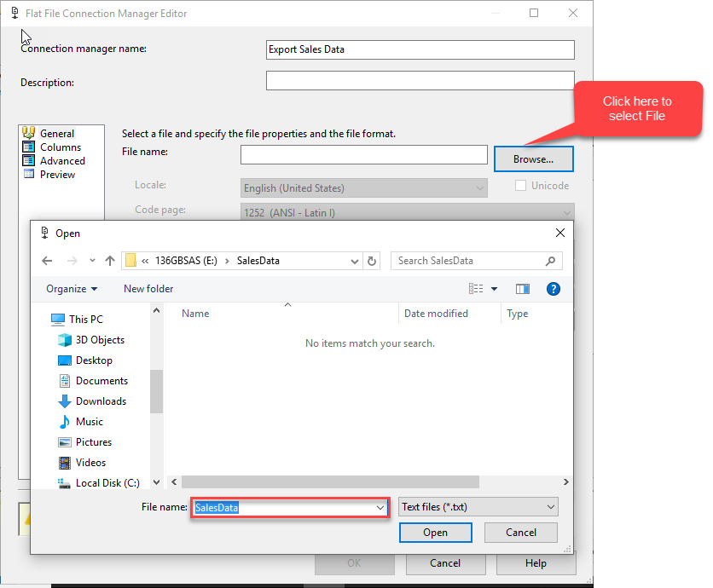Click the file list scroll right arrow
Image resolution: width=713 pixels, height=588 pixels.
pos(565,481)
